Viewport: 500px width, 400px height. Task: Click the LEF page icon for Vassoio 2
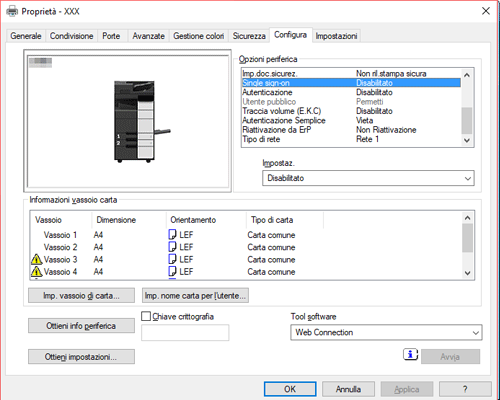coord(172,247)
